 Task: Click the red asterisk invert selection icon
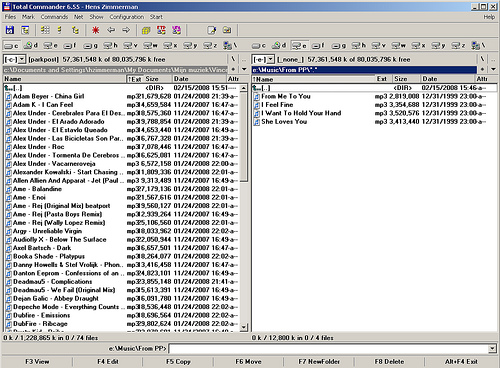pos(95,30)
